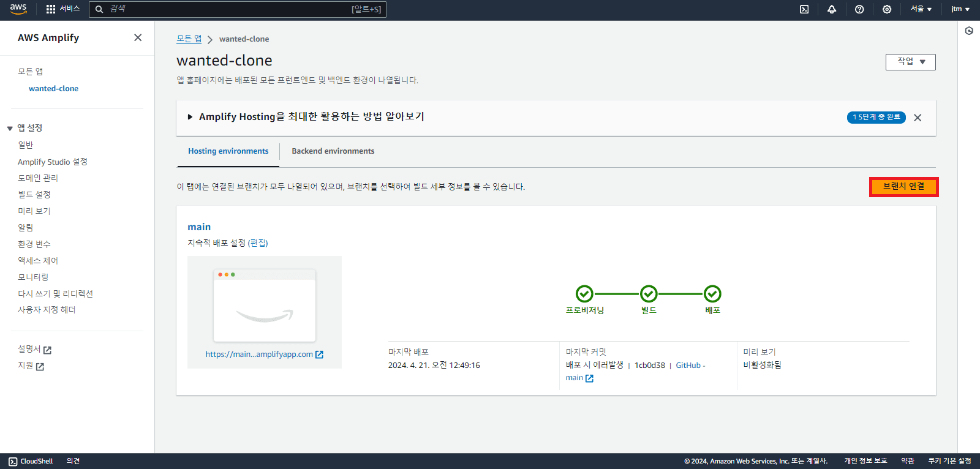980x469 pixels.
Task: Click the app preview thumbnail image
Action: (x=265, y=305)
